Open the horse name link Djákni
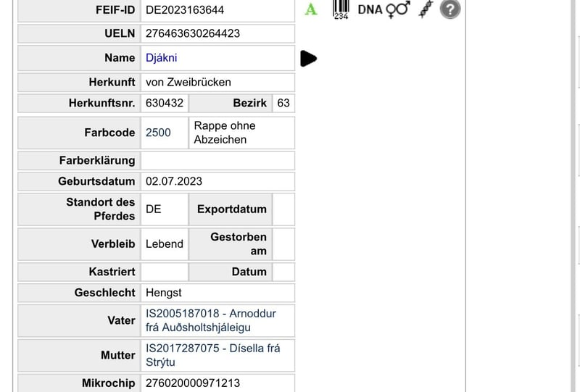 tap(162, 58)
